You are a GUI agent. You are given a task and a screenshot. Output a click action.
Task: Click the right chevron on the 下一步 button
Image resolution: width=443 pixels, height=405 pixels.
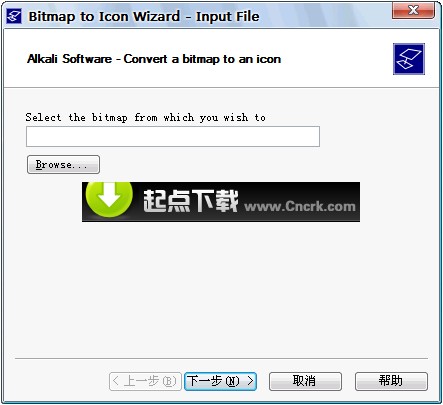point(250,381)
